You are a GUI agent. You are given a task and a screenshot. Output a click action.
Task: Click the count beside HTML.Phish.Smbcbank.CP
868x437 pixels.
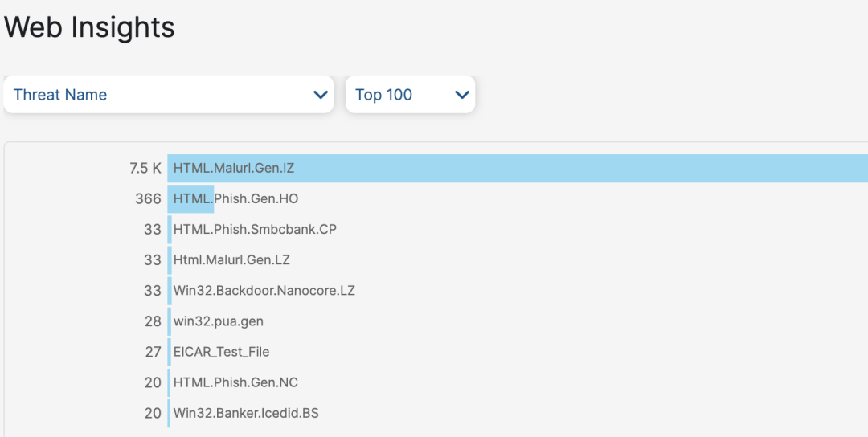click(153, 229)
